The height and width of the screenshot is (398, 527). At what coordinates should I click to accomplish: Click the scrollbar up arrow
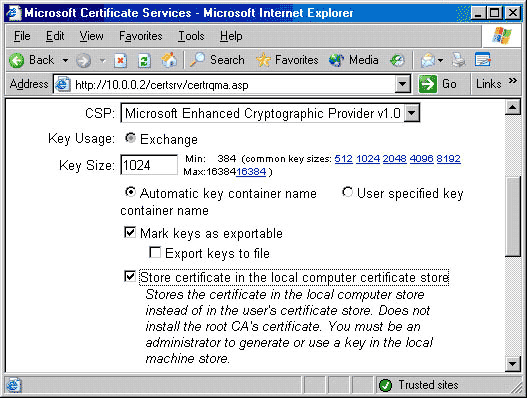coord(513,108)
